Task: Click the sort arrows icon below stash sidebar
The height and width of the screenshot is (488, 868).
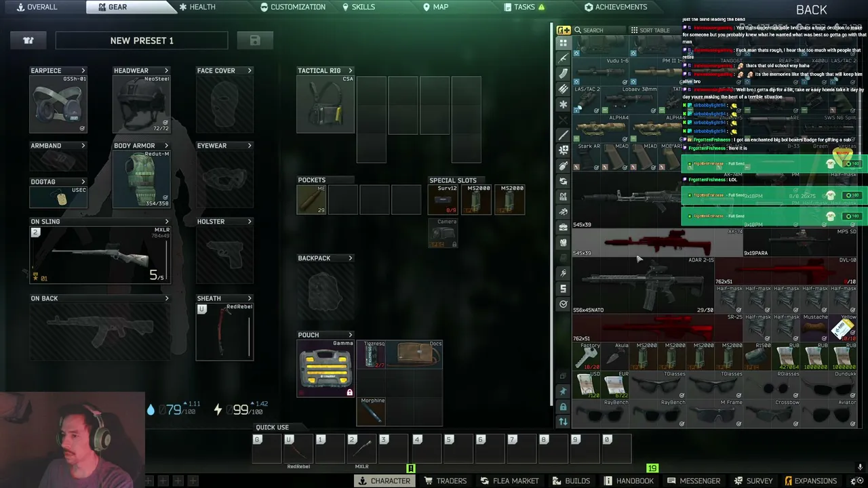Action: point(563,422)
